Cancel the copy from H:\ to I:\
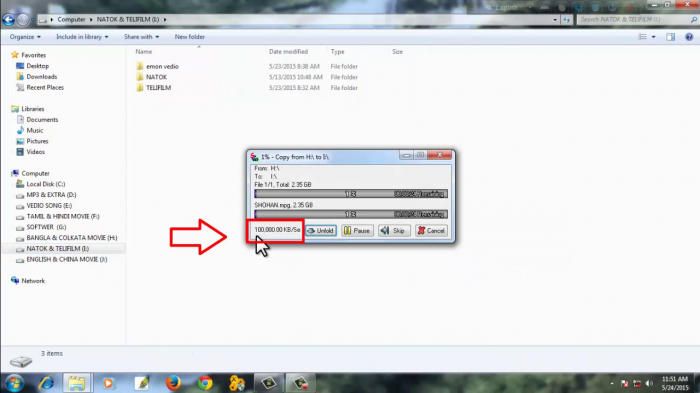Viewport: 700px width, 393px height. [431, 230]
